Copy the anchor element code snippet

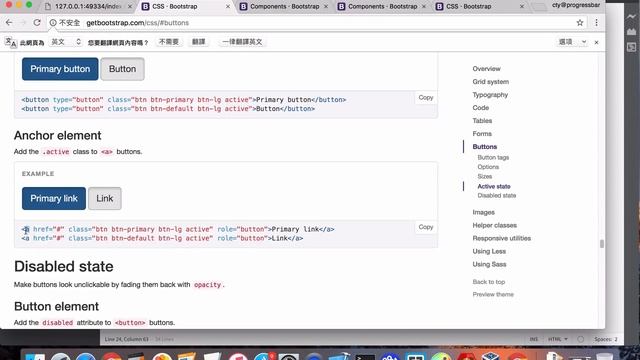coord(426,227)
